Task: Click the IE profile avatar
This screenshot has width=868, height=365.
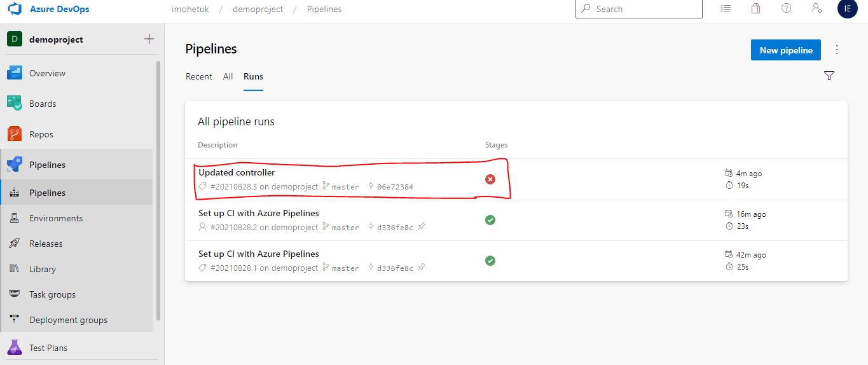Action: tap(848, 9)
